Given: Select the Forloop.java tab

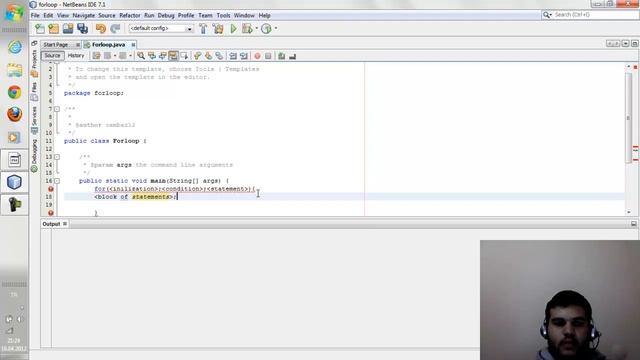Looking at the screenshot, I should pos(109,44).
